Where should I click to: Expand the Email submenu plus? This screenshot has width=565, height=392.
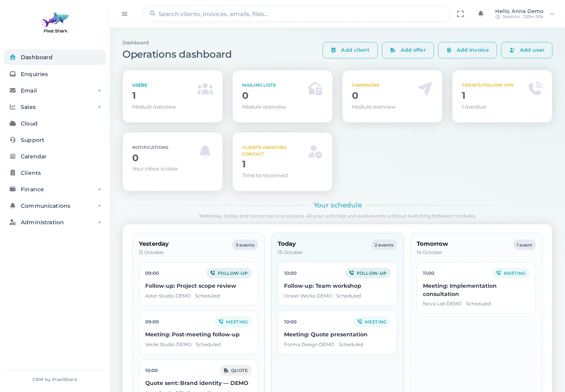[100, 91]
